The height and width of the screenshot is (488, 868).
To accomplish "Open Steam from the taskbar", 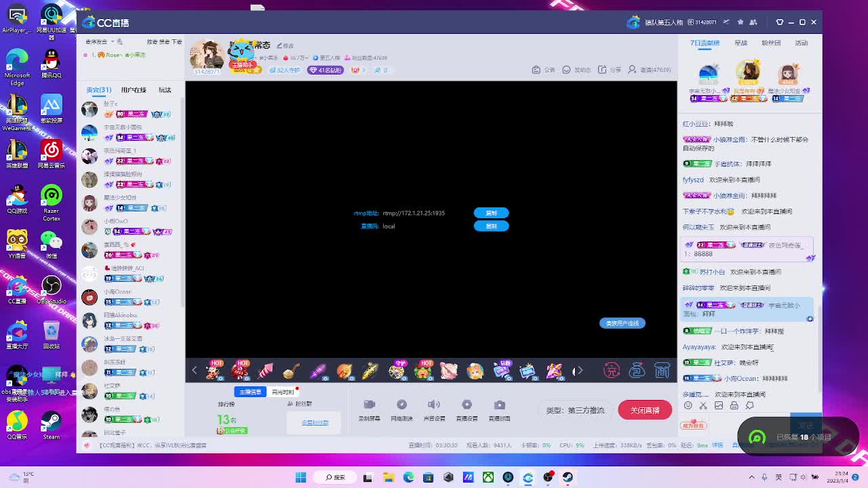I will [568, 477].
